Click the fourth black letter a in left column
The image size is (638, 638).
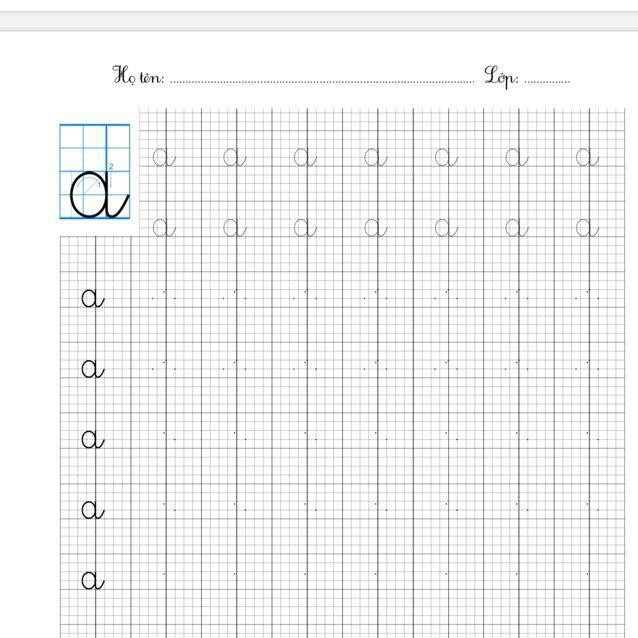92,510
